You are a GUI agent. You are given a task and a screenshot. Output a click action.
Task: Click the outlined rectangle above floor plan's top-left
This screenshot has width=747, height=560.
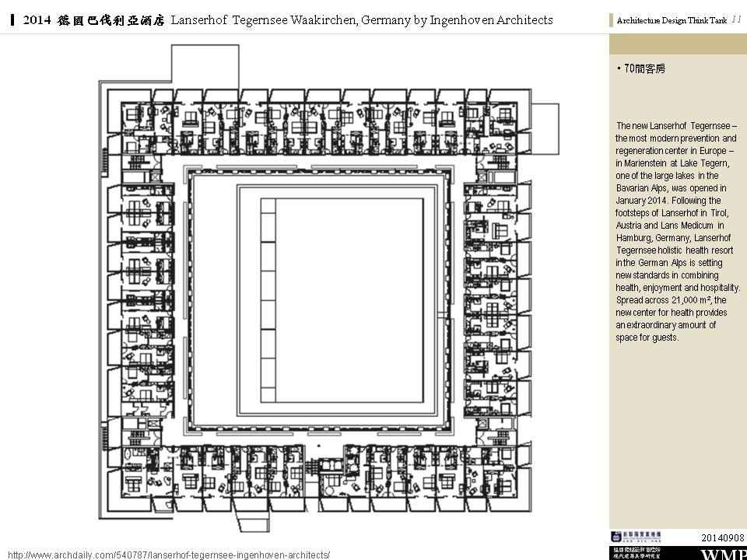(x=195, y=64)
